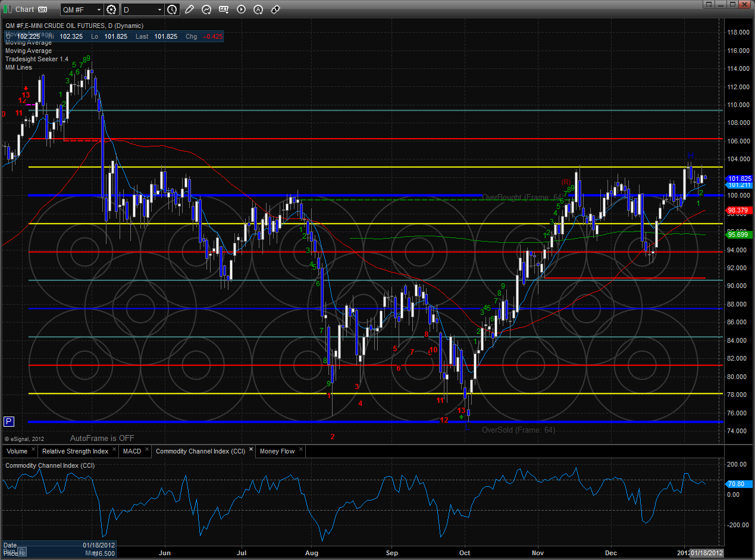This screenshot has width=755, height=560.
Task: Click the Tradesight Seeker 1.4 study label
Action: [37, 59]
